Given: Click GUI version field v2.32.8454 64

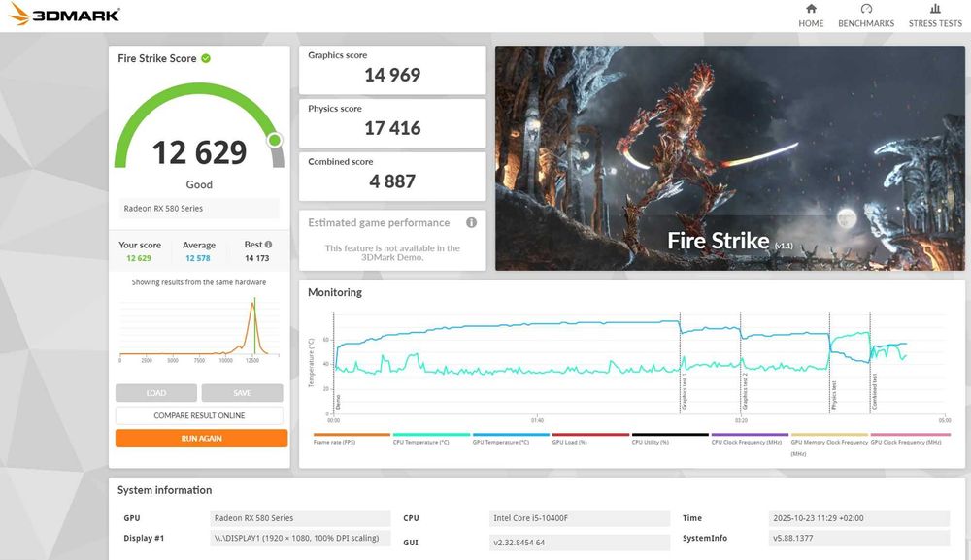Looking at the screenshot, I should (x=580, y=543).
